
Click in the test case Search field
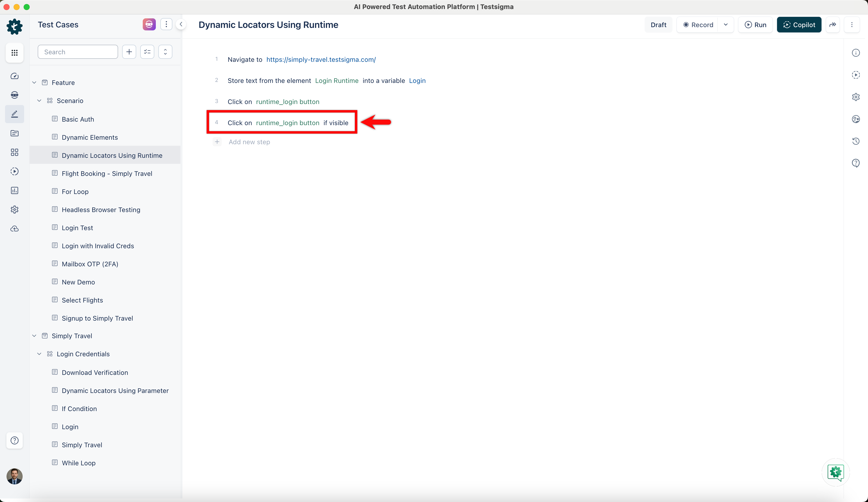78,52
